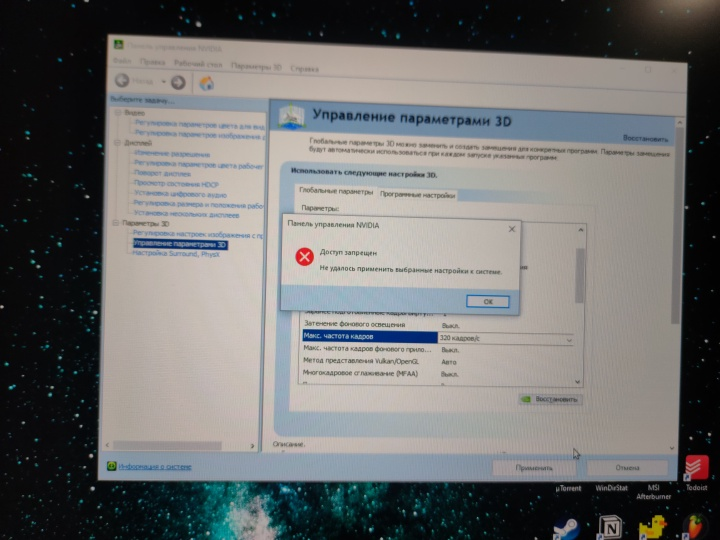Click the 3D settings page header icon
The height and width of the screenshot is (540, 720).
[x=292, y=116]
